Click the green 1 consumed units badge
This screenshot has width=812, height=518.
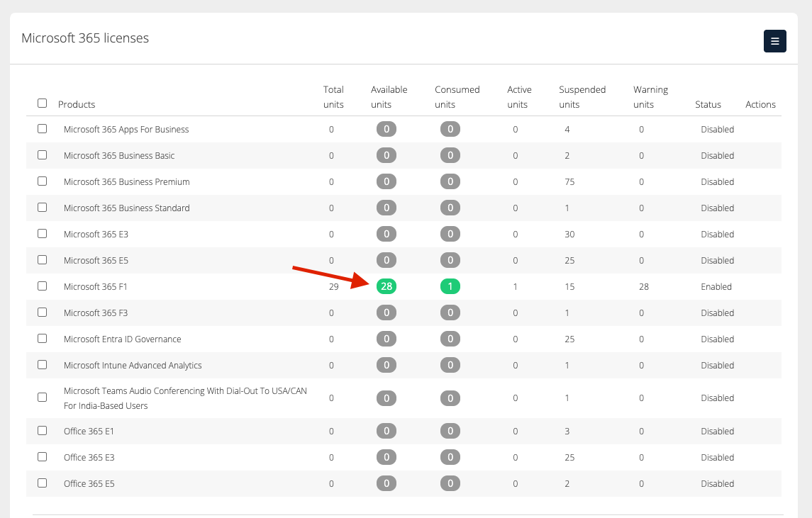[450, 287]
